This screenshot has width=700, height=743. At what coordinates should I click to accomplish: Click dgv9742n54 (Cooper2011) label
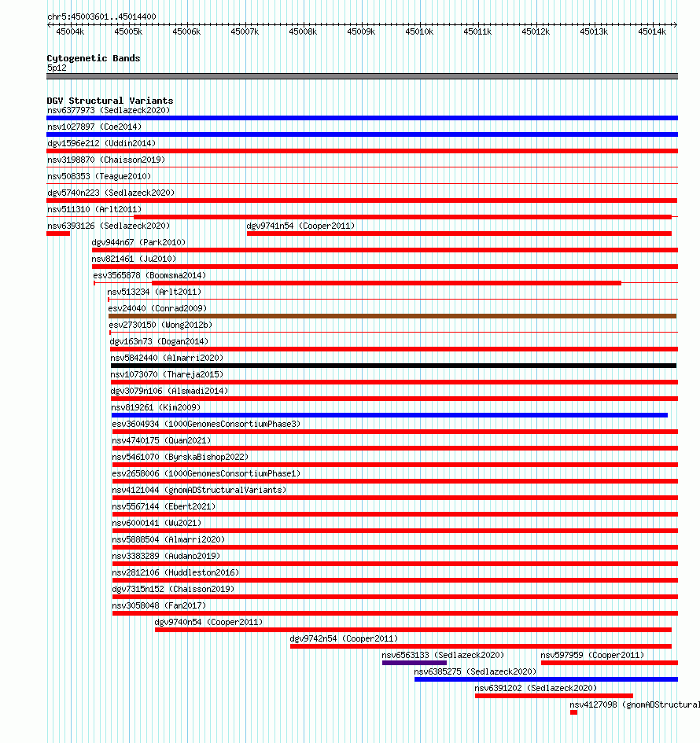pos(344,639)
